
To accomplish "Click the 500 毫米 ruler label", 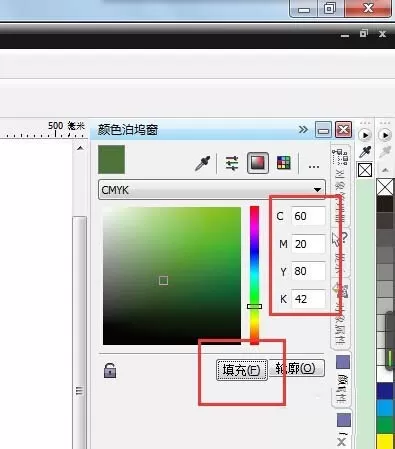I will (x=66, y=126).
